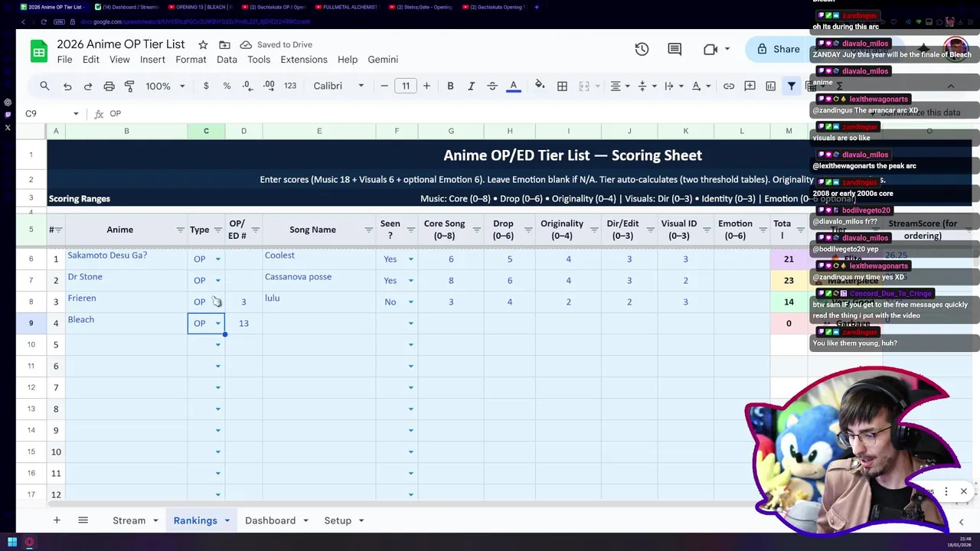Open text wrapping options

[x=672, y=86]
